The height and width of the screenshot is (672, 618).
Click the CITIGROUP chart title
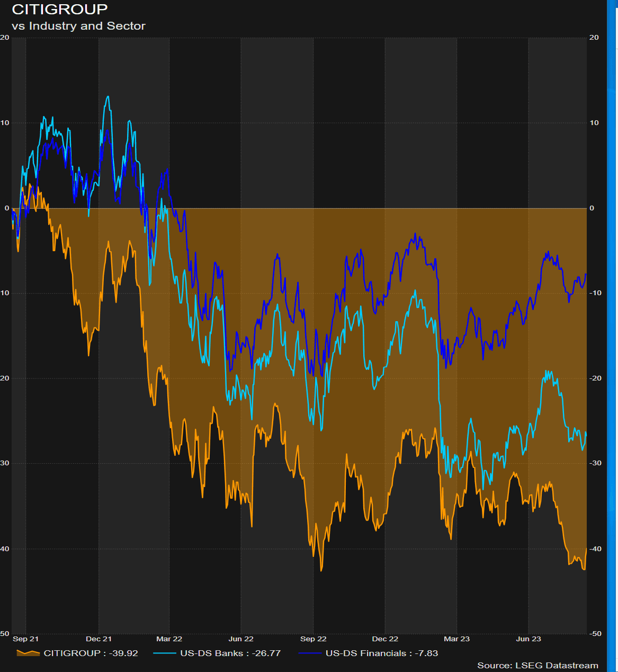pyautogui.click(x=60, y=9)
